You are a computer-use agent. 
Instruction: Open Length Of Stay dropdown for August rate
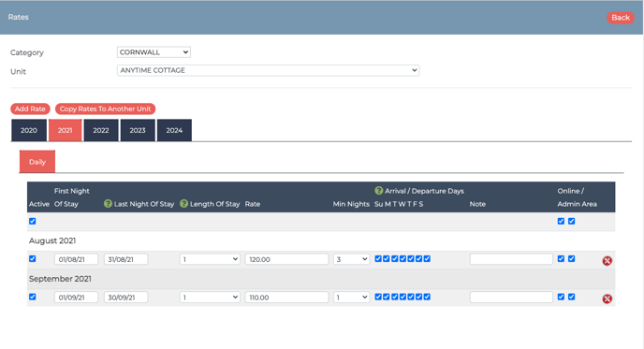[x=210, y=259]
